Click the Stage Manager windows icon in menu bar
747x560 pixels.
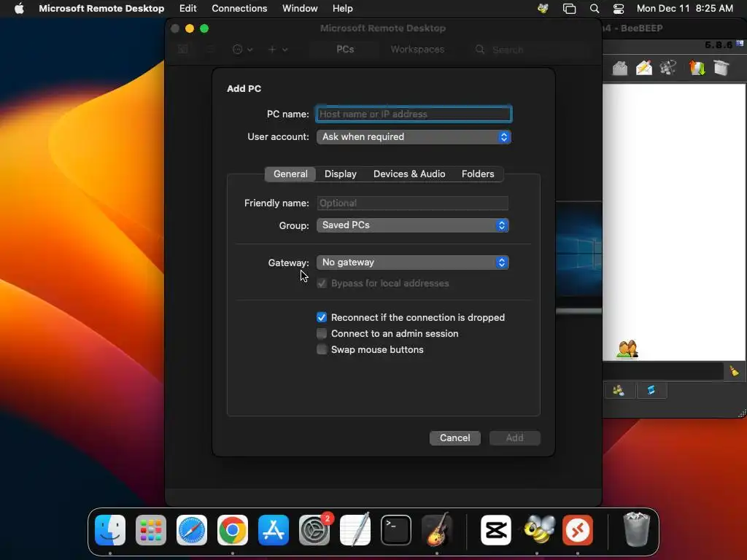click(x=569, y=9)
